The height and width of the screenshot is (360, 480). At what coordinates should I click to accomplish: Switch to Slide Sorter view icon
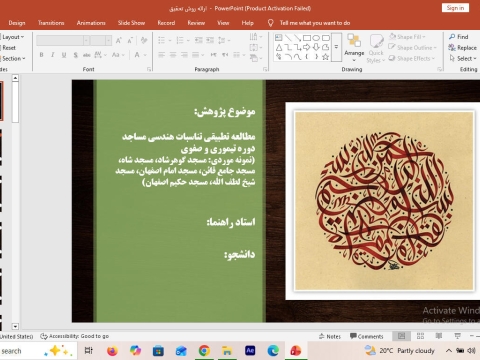click(x=420, y=336)
